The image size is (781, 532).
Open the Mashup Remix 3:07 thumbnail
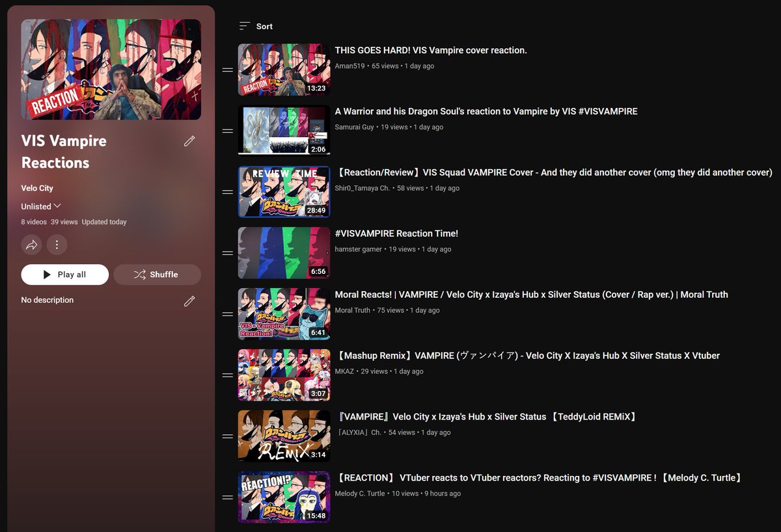click(x=284, y=375)
